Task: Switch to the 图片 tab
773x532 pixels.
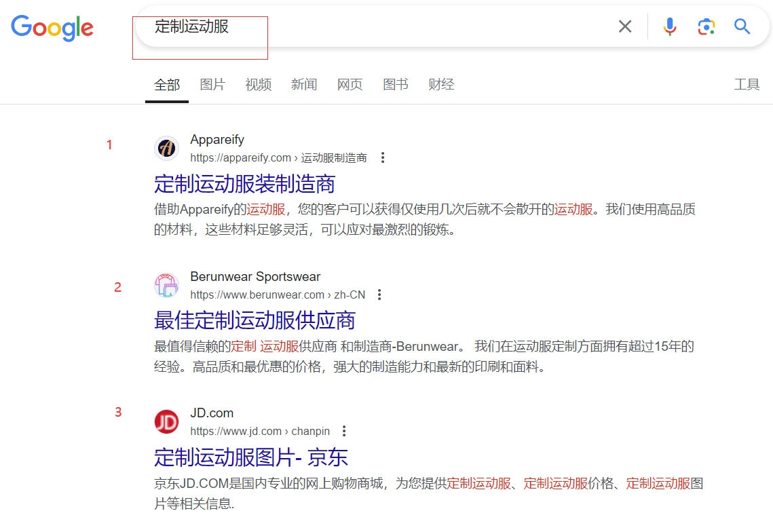Action: (x=212, y=84)
